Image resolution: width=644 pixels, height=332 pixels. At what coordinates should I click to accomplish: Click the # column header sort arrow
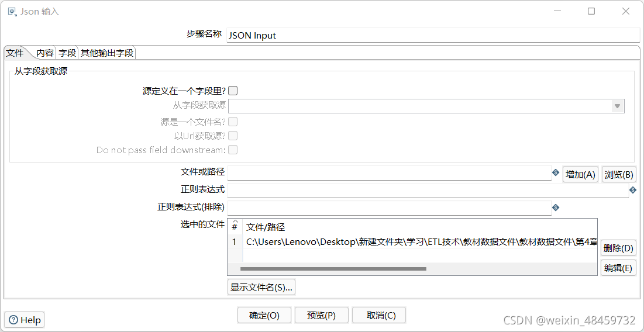click(235, 221)
